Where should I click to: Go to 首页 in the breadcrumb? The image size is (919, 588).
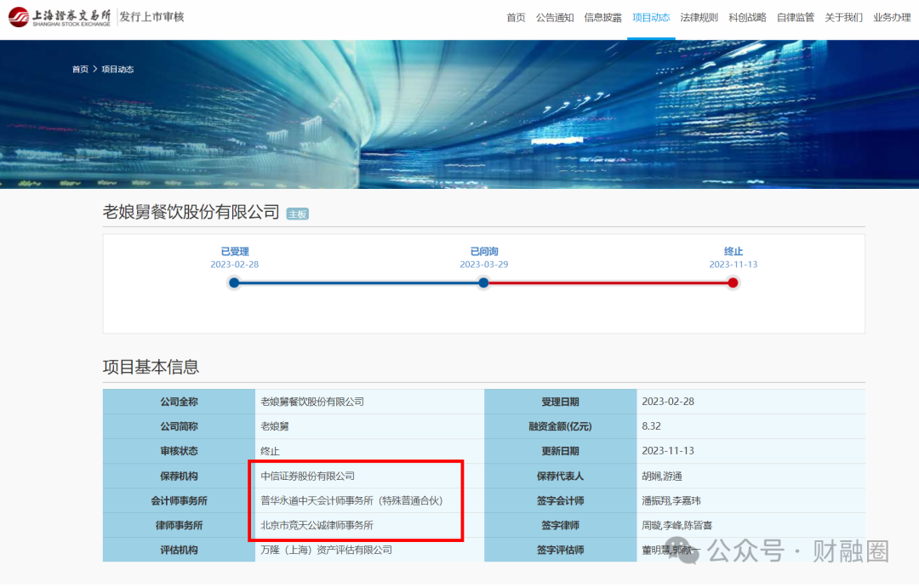(x=80, y=69)
